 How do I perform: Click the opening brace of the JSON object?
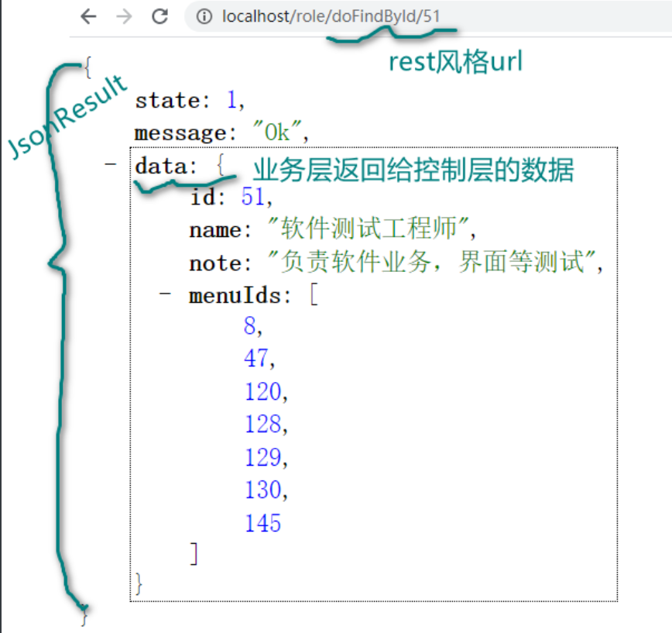tap(87, 68)
